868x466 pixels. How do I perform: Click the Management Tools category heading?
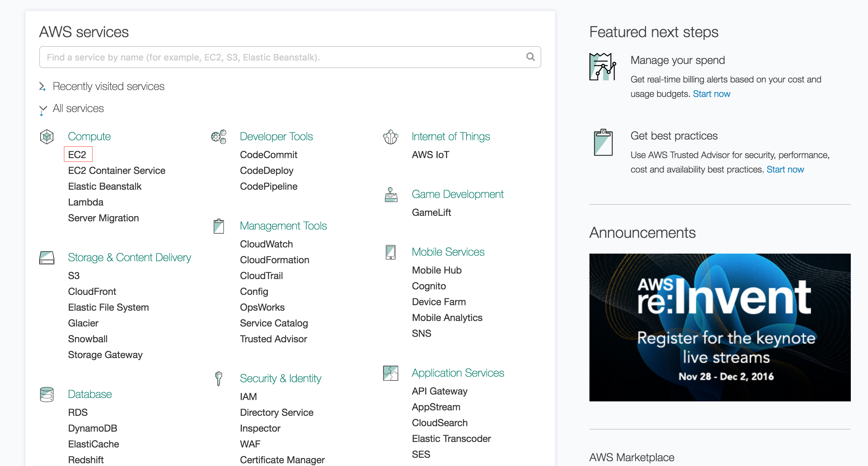click(283, 226)
